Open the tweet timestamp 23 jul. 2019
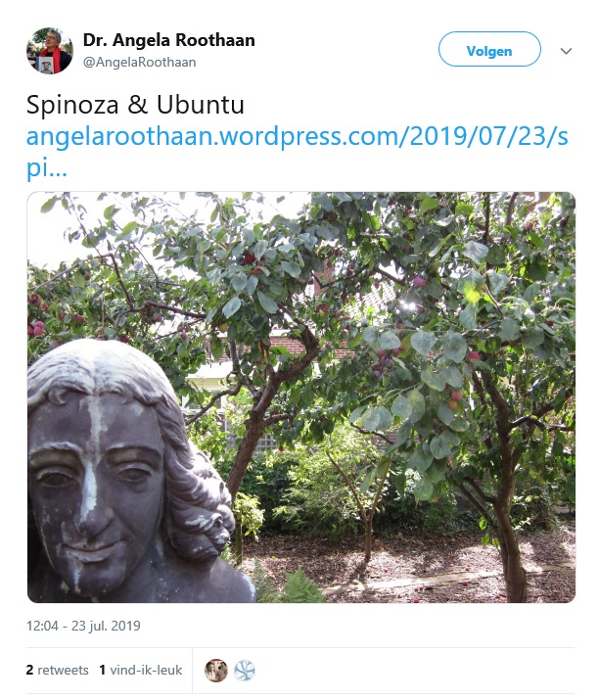The image size is (598, 700). [x=83, y=626]
